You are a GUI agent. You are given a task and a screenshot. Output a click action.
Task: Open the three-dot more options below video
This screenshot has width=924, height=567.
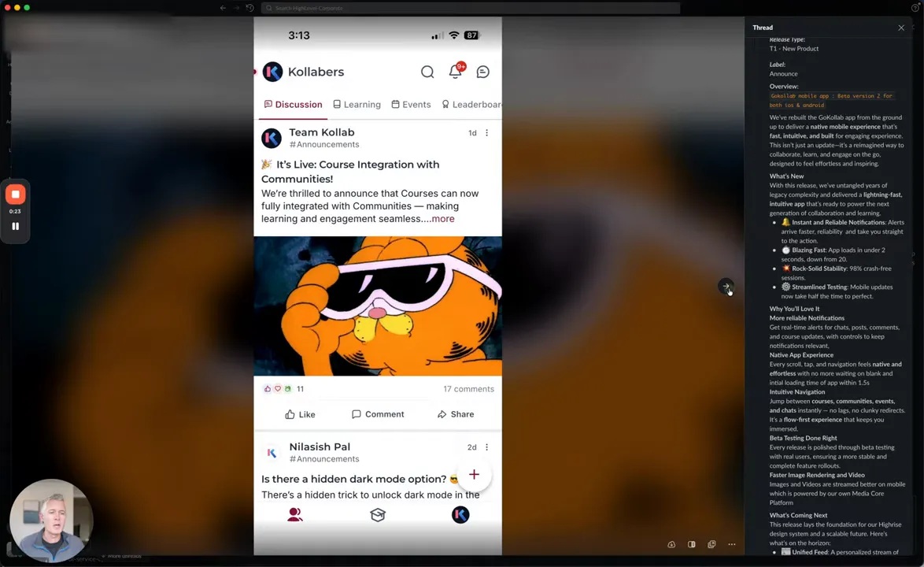tap(731, 545)
